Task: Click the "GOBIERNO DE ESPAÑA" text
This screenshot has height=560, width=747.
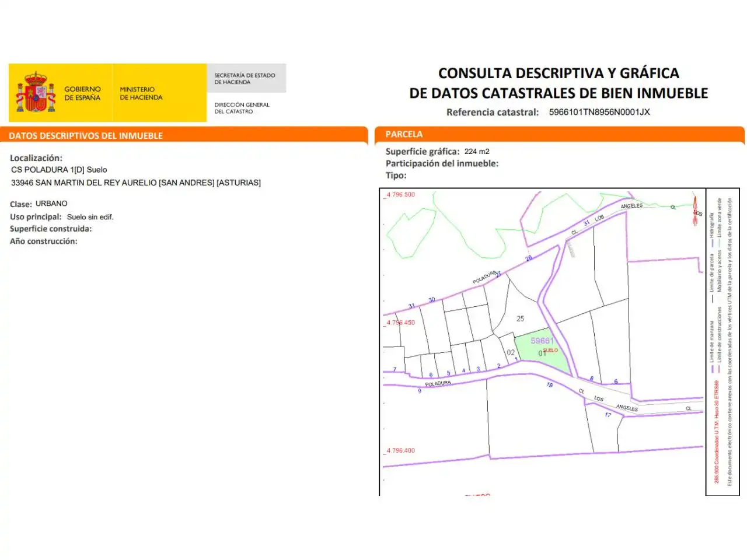Action: tap(82, 93)
